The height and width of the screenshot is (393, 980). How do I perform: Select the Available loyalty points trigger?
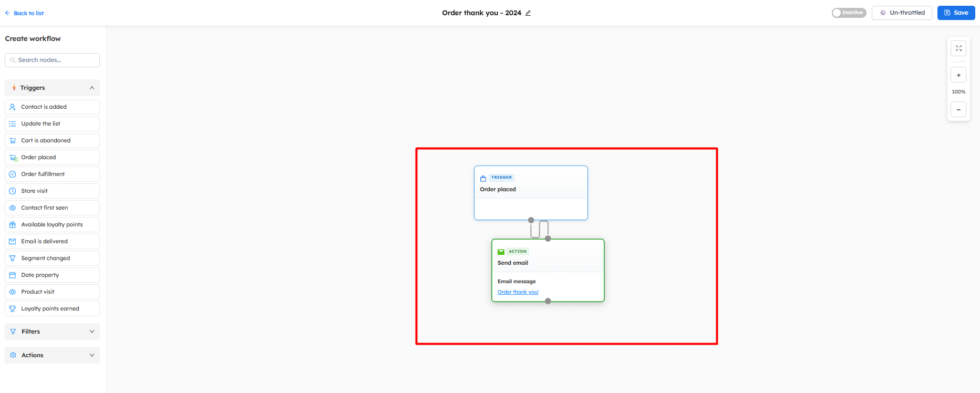pos(52,224)
